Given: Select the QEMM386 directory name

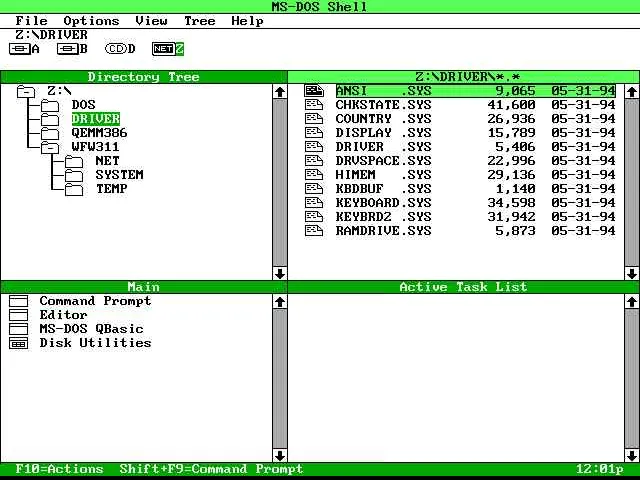Looking at the screenshot, I should (x=99, y=133).
